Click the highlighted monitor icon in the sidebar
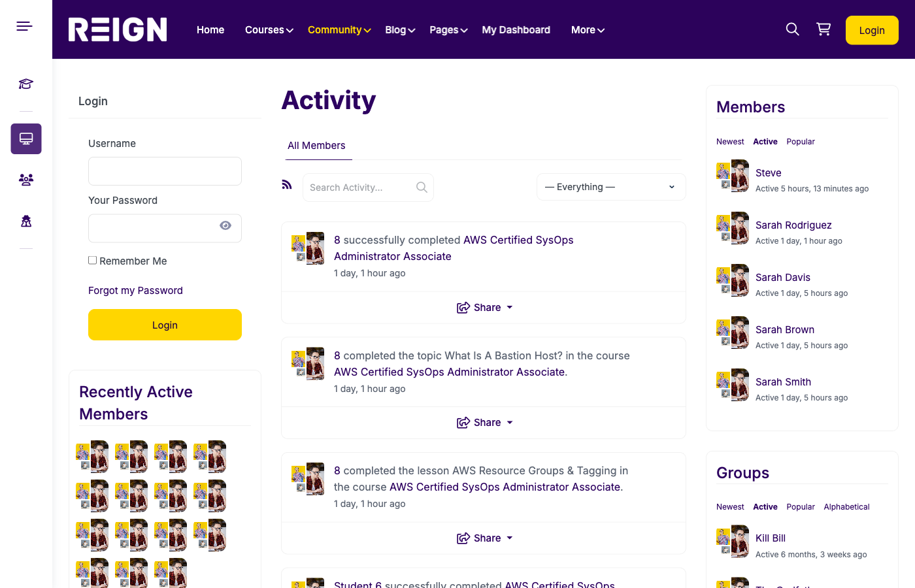Screen dimensions: 915x588 coord(25,139)
